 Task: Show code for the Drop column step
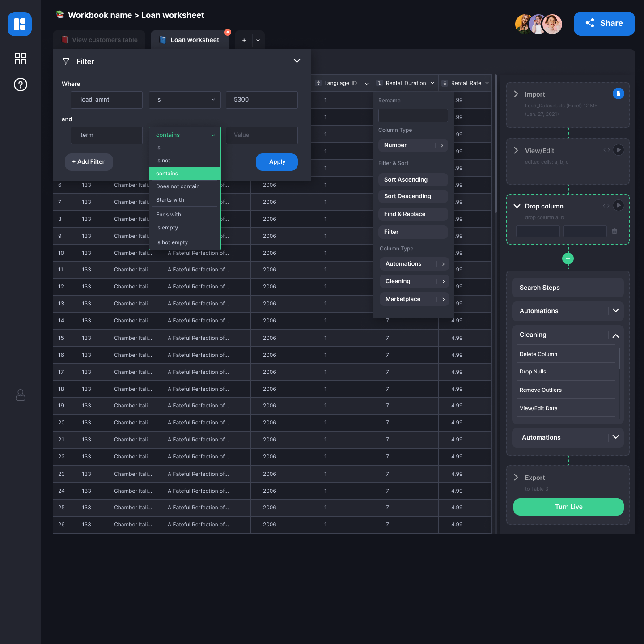coord(606,206)
